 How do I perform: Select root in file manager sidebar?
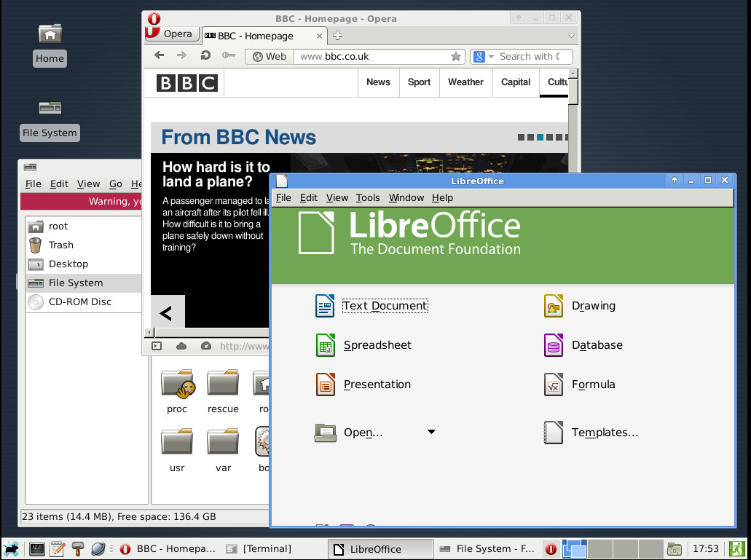(83, 226)
